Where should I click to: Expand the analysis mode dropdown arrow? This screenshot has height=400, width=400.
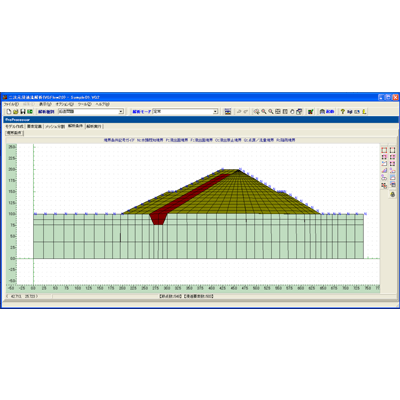point(215,112)
